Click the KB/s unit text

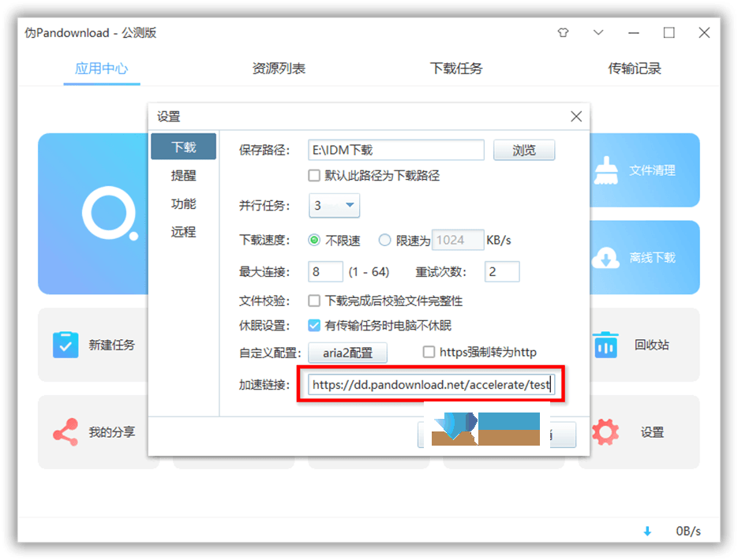(499, 241)
